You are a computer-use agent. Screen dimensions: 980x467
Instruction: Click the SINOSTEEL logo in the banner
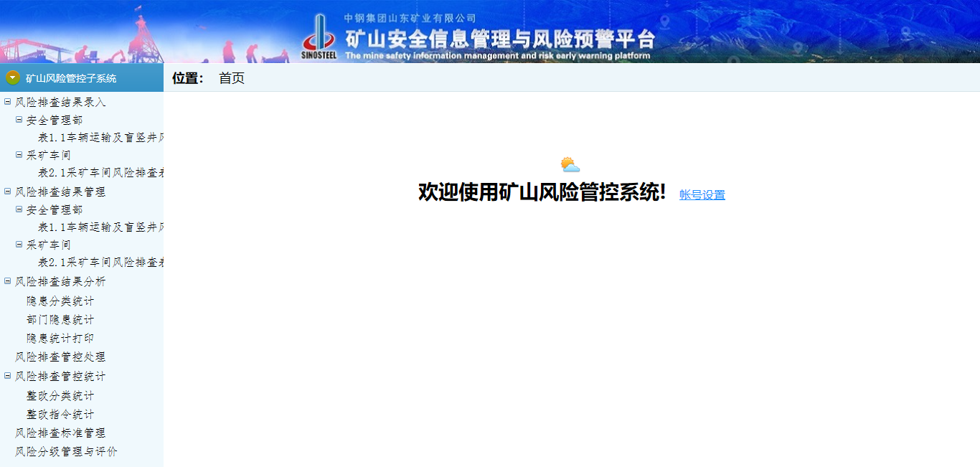coord(319,37)
